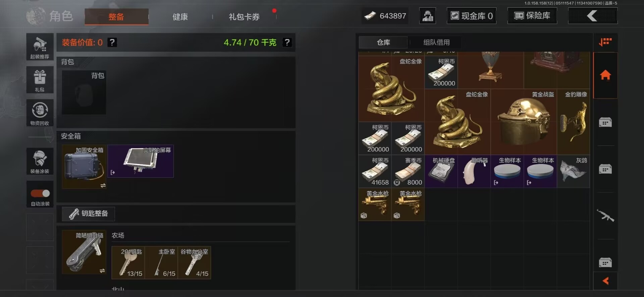Expand the 钥匙整备 key preparation section

point(89,214)
